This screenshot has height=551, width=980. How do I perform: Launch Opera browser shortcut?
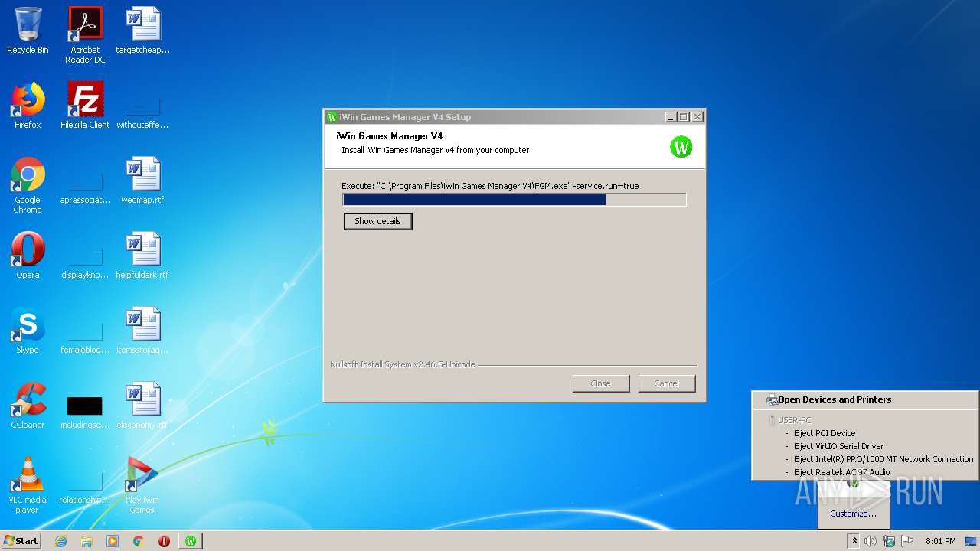coord(28,256)
